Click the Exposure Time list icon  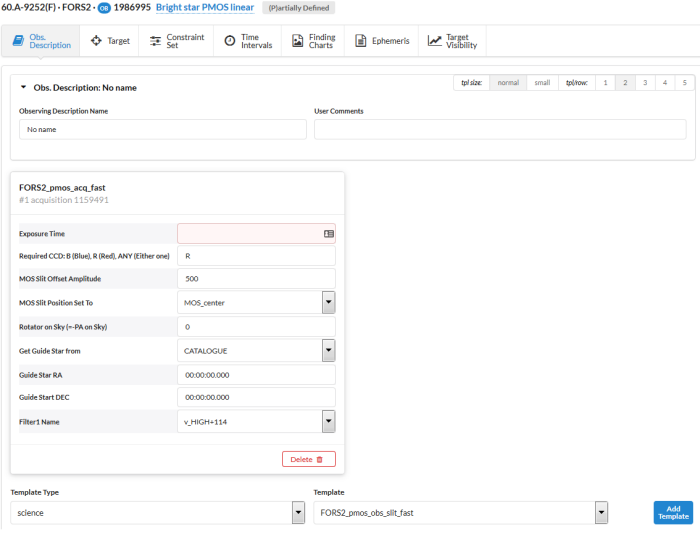tap(328, 233)
